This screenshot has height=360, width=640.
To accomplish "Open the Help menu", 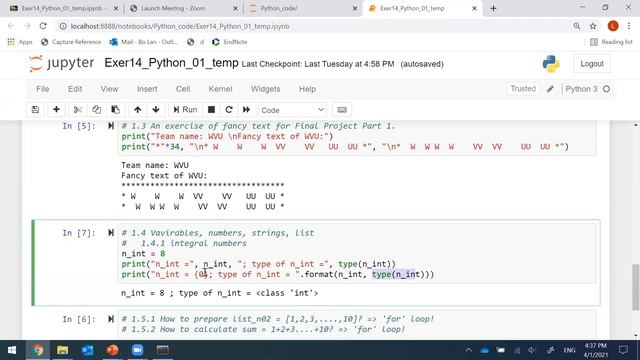I will tap(307, 89).
